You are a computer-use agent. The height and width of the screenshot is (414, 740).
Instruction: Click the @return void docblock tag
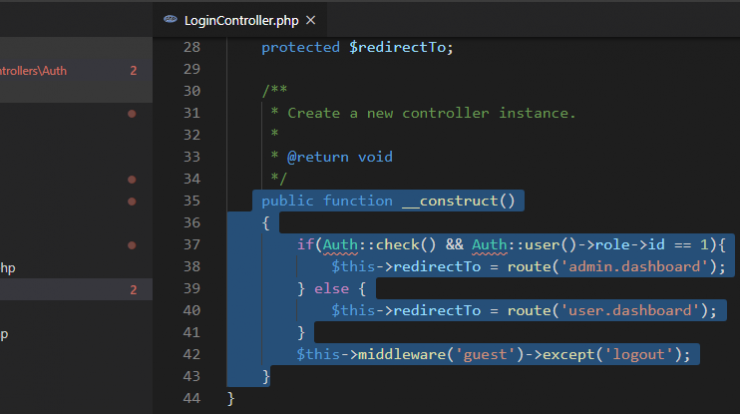click(340, 157)
